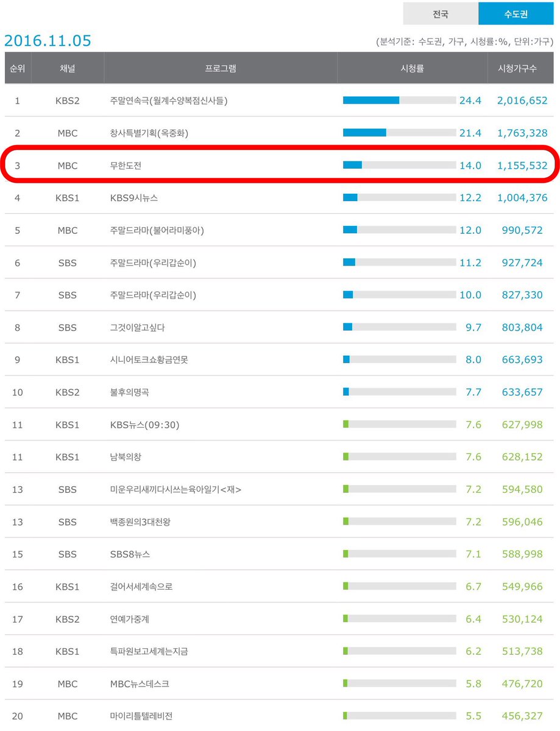Switch to the 전국 tab

coord(441,14)
